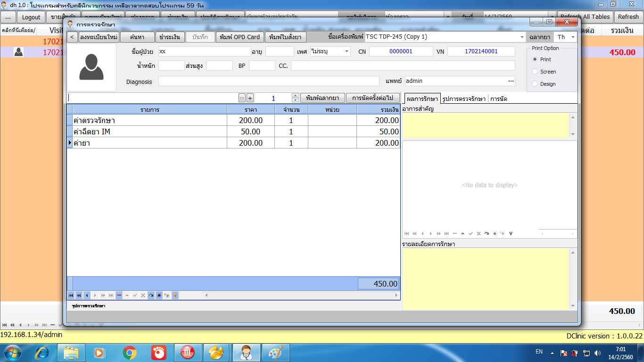Click the patient icon in background list row

point(18,52)
